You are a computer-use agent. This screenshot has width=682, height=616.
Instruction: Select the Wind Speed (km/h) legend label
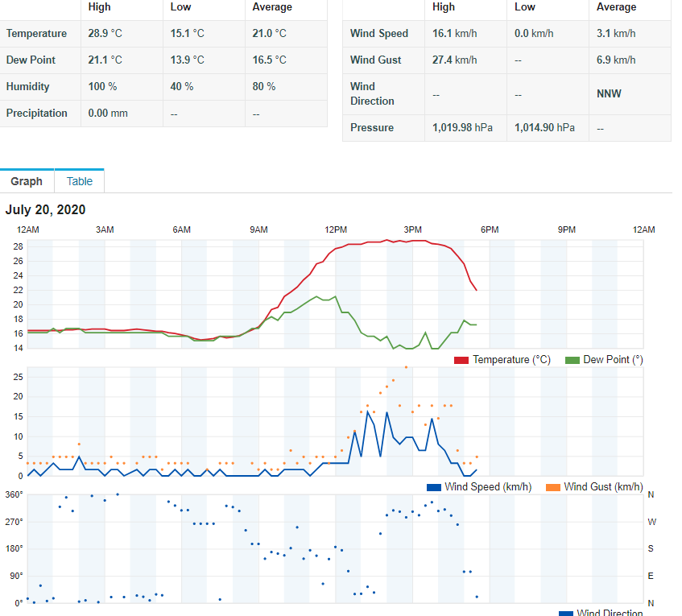click(488, 487)
